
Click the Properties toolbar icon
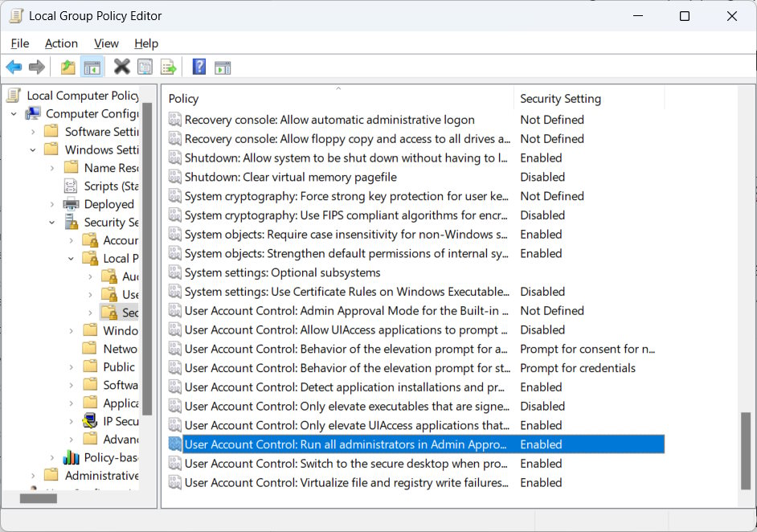pos(145,67)
